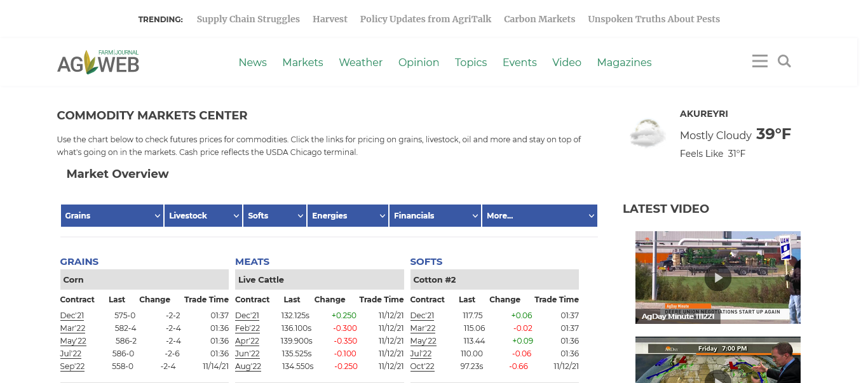Expand the More... dropdown
868x383 pixels.
pyautogui.click(x=539, y=215)
